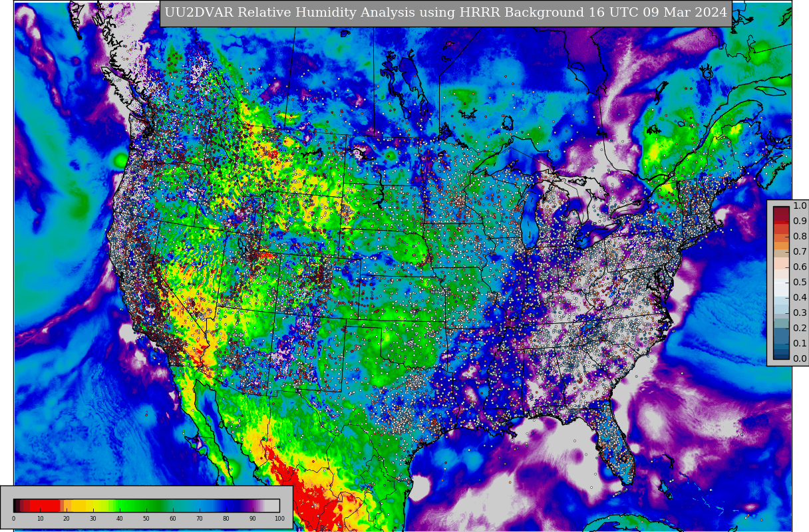Click the 10 tick label on the humidity colorbar
The image size is (809, 532).
pyautogui.click(x=40, y=519)
